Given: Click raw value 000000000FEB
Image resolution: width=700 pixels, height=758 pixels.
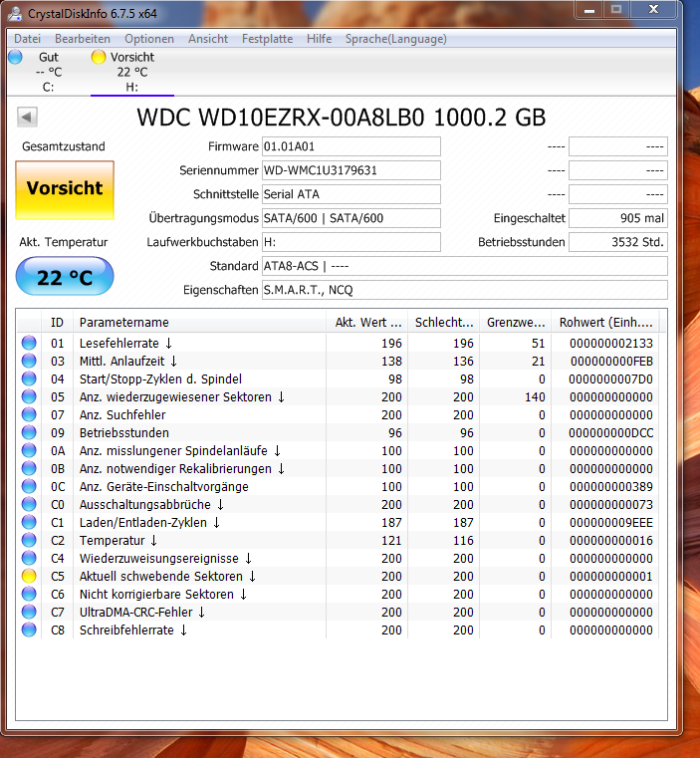Looking at the screenshot, I should pos(611,362).
